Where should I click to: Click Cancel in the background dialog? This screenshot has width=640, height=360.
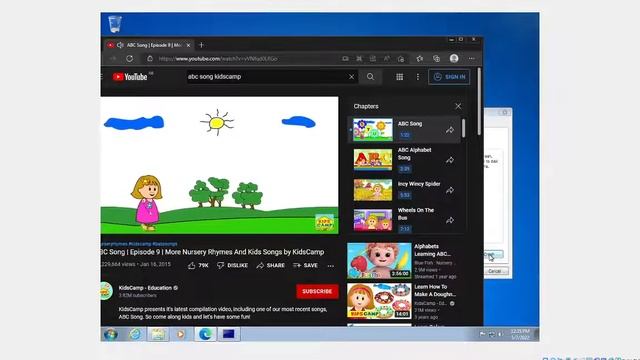pyautogui.click(x=495, y=271)
